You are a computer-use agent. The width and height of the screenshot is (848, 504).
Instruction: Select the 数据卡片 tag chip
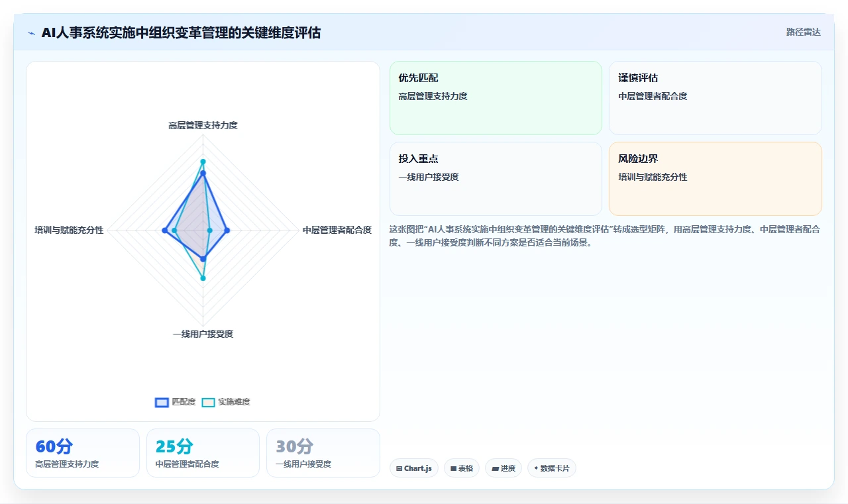pos(552,468)
